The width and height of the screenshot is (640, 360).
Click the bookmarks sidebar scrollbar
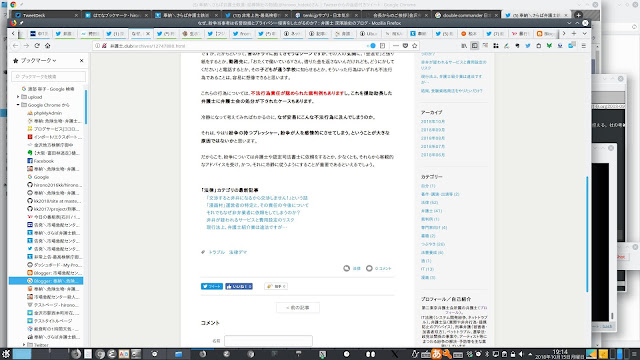(86, 107)
